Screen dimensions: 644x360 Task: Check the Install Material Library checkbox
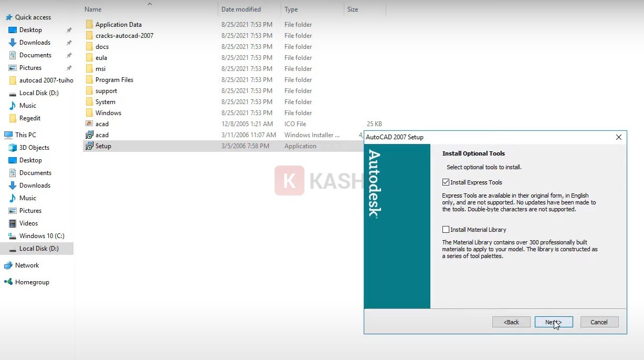[x=446, y=230]
